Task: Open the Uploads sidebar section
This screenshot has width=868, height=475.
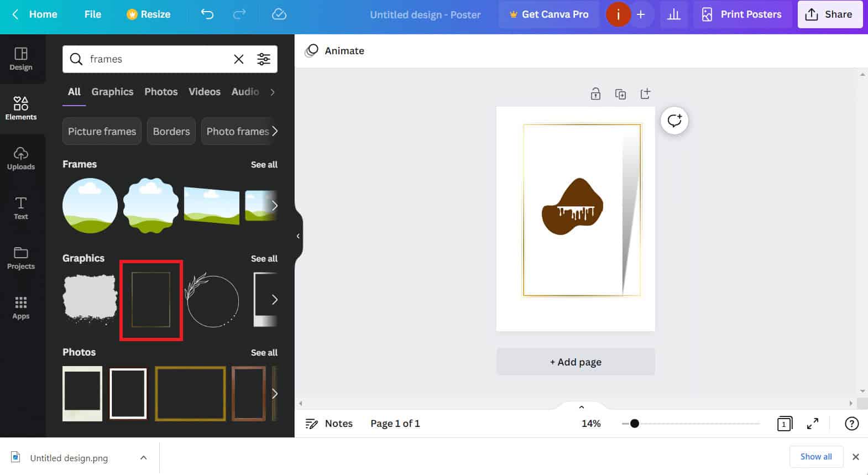Action: (x=21, y=158)
